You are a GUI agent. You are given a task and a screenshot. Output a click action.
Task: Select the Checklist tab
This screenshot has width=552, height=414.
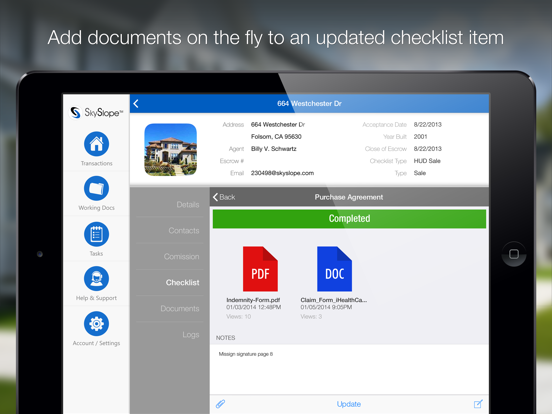tap(182, 282)
